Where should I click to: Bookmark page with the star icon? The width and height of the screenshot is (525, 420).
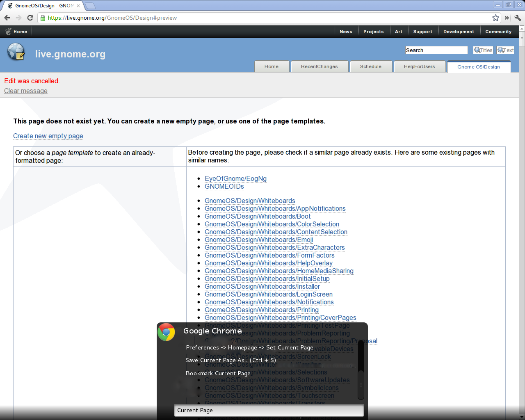tap(495, 18)
